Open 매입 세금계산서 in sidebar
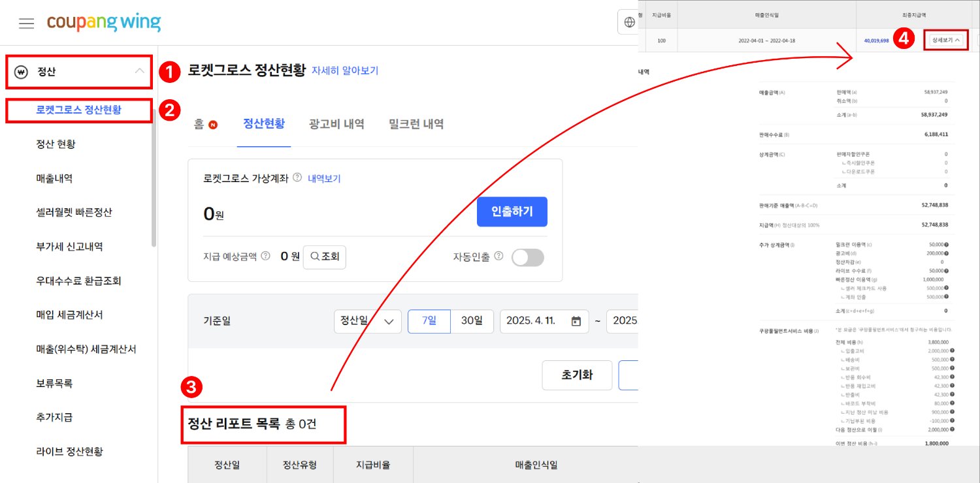Screen dimensions: 980x483 click(69, 315)
